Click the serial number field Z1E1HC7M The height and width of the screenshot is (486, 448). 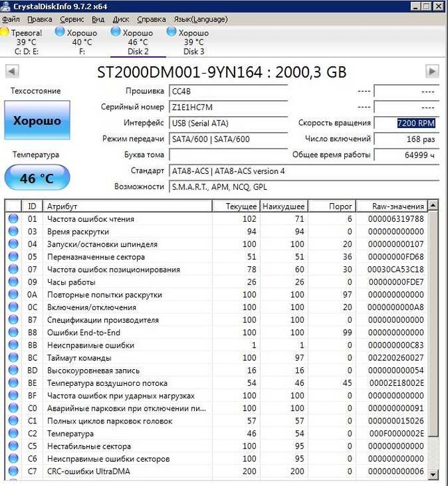coord(228,107)
